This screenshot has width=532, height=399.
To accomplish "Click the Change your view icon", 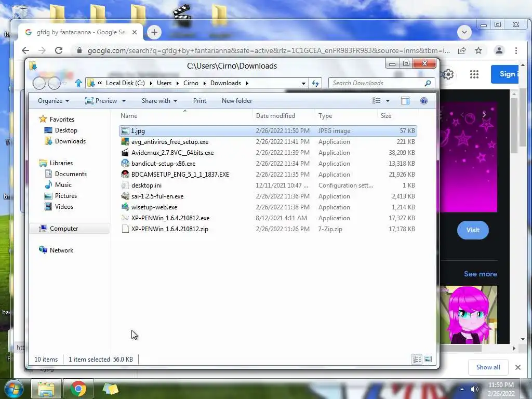I will (376, 101).
